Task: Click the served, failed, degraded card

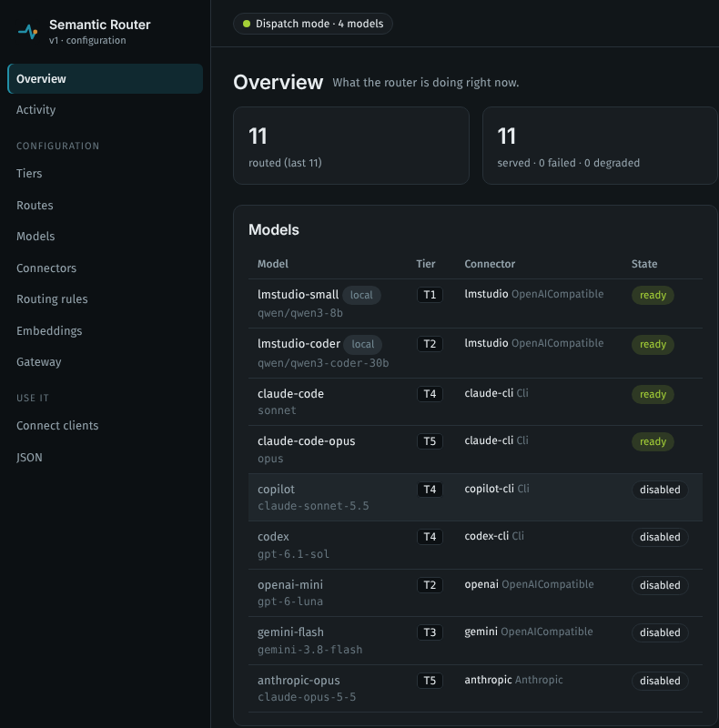Action: click(600, 146)
